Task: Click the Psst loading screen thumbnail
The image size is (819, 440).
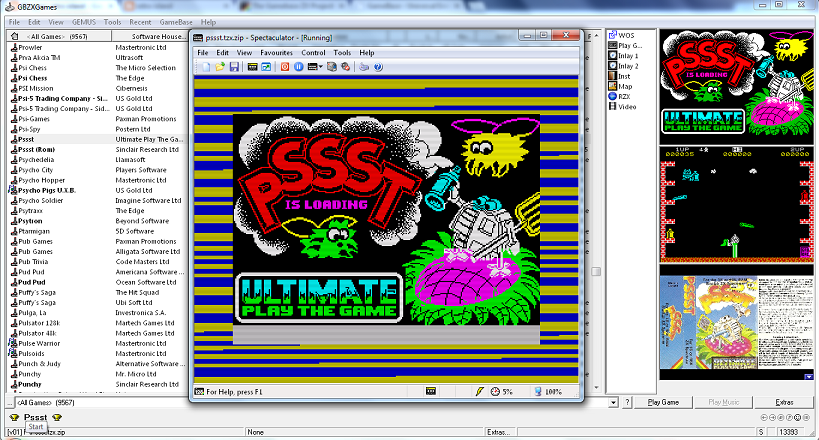Action: (737, 87)
